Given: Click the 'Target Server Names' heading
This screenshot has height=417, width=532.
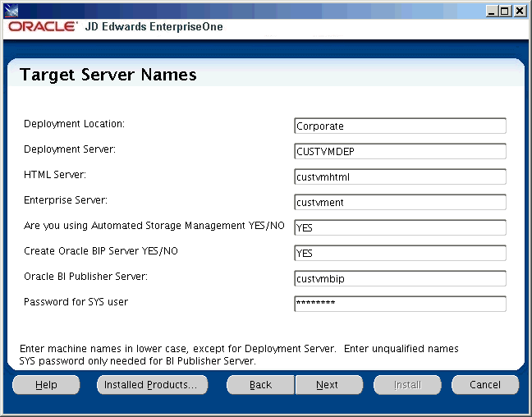Looking at the screenshot, I should (108, 75).
